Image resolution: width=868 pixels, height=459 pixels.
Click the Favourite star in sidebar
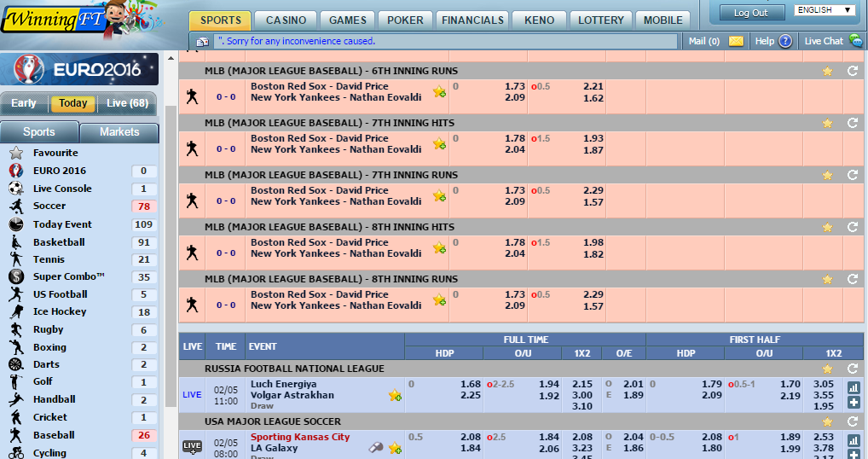coord(16,153)
